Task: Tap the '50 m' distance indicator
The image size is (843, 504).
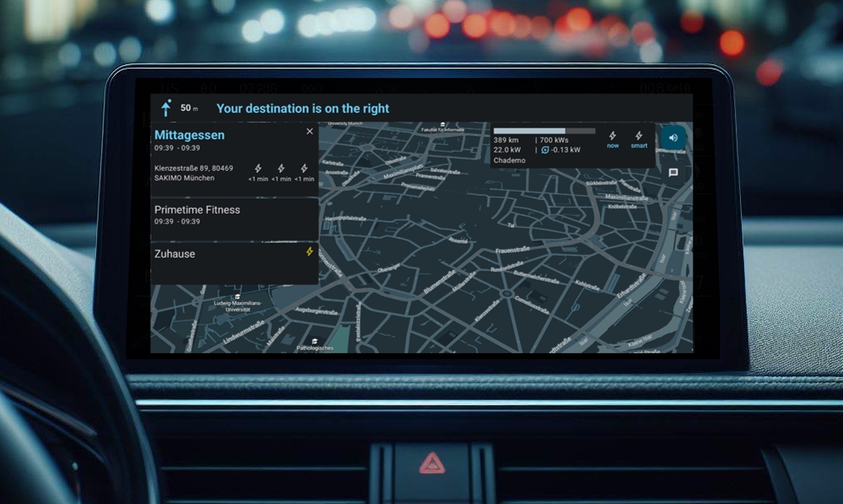Action: (188, 108)
